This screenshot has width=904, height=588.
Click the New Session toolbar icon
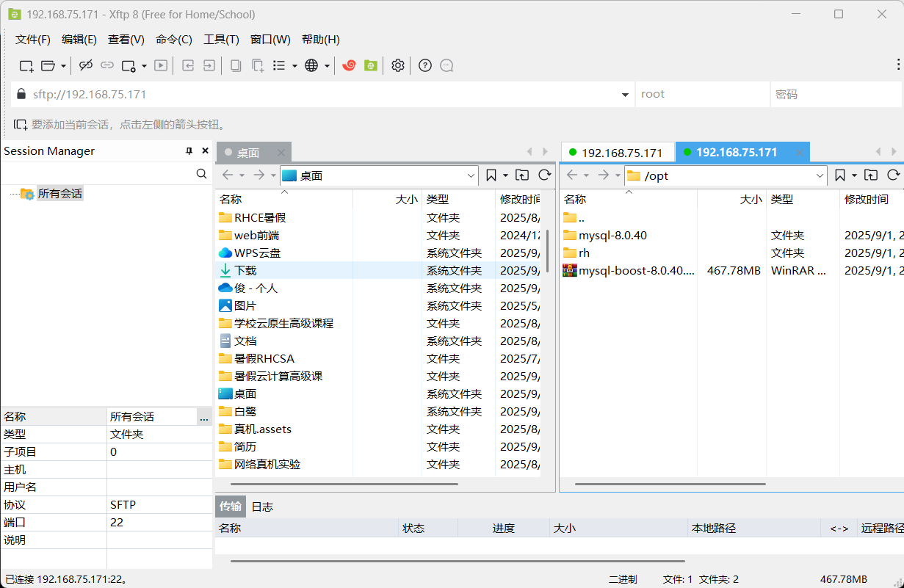tap(26, 65)
